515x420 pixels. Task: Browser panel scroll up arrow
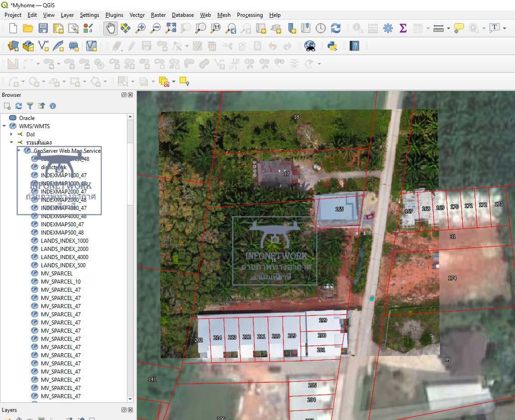(x=130, y=116)
